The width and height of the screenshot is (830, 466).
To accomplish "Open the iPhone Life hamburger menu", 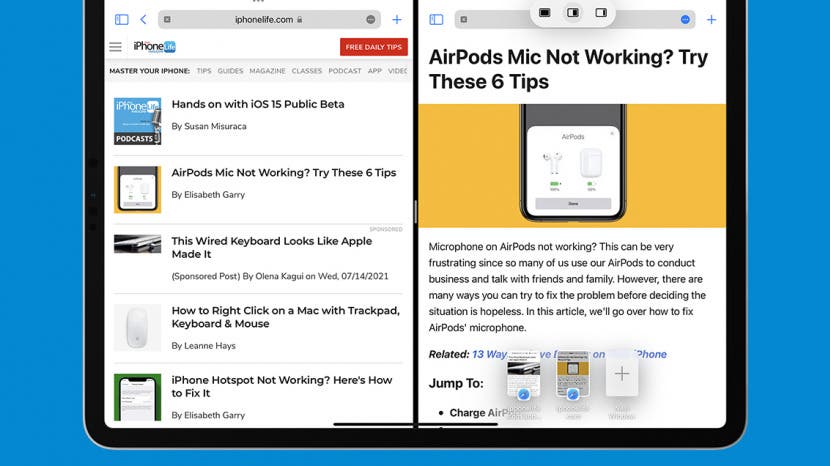I will (x=115, y=47).
